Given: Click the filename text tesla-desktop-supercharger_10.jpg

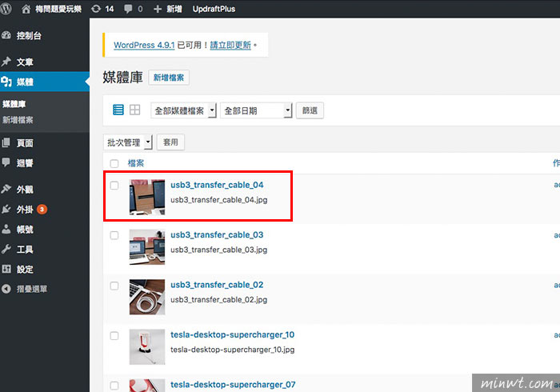Looking at the screenshot, I should pos(233,350).
